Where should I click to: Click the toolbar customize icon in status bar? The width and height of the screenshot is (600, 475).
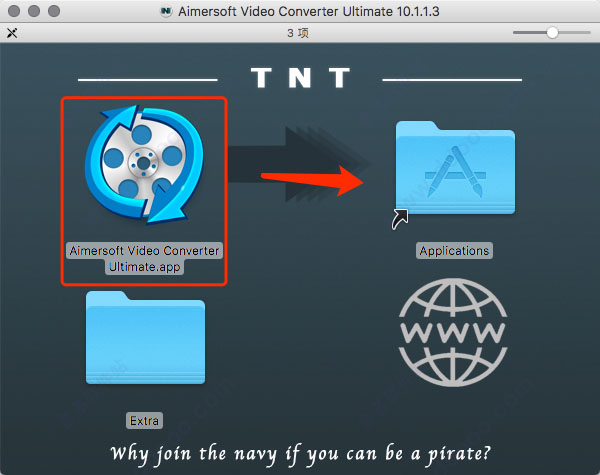(x=12, y=33)
